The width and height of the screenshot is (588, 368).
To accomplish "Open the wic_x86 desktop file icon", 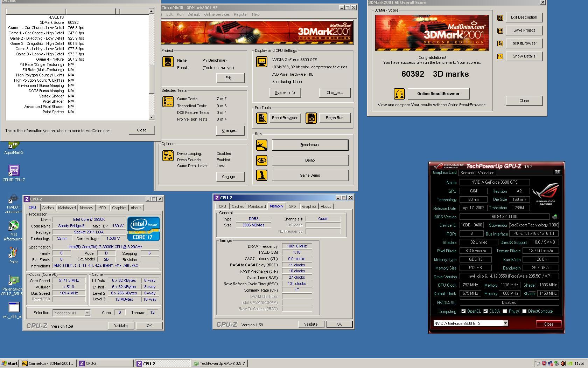I will 14,310.
